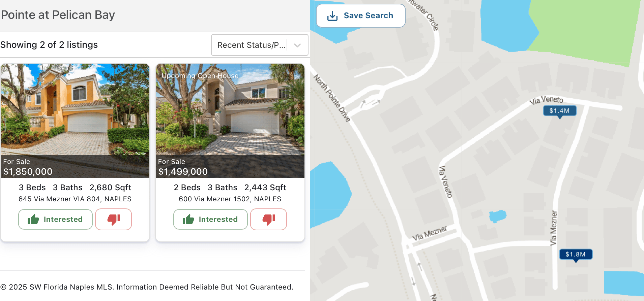This screenshot has width=644, height=301.
Task: Click the Pointe at Pelican Bay heading
Action: (x=58, y=15)
